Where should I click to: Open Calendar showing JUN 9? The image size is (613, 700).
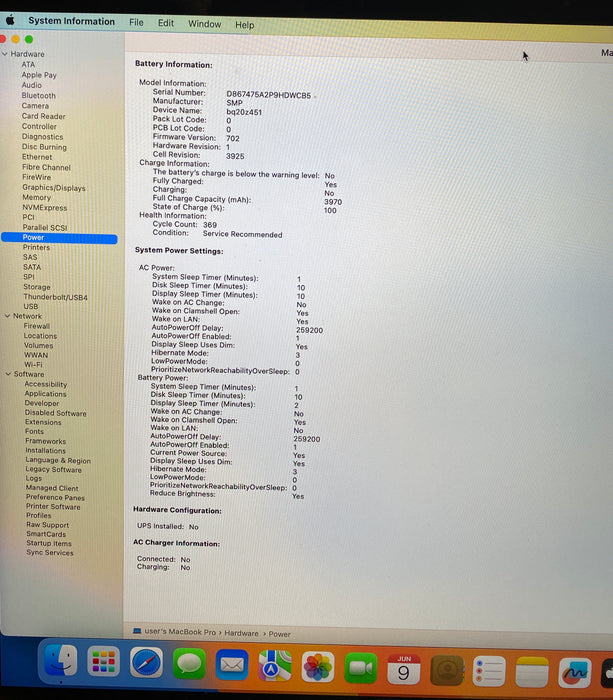pyautogui.click(x=403, y=669)
